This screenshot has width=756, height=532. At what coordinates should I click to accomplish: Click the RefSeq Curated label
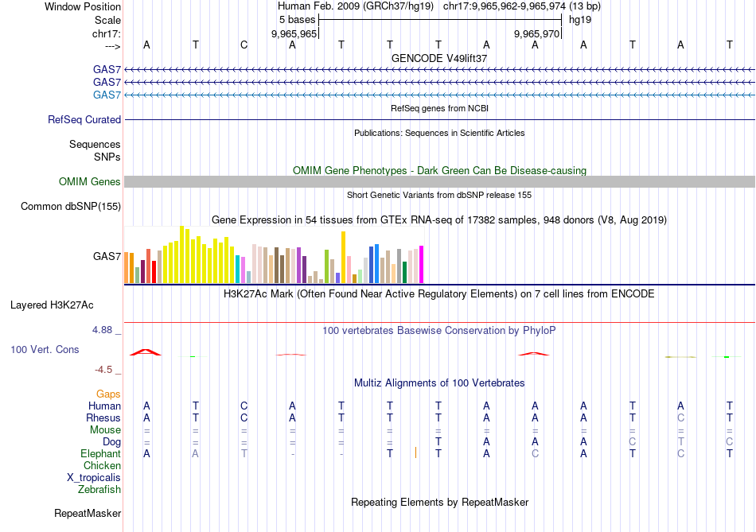[84, 119]
